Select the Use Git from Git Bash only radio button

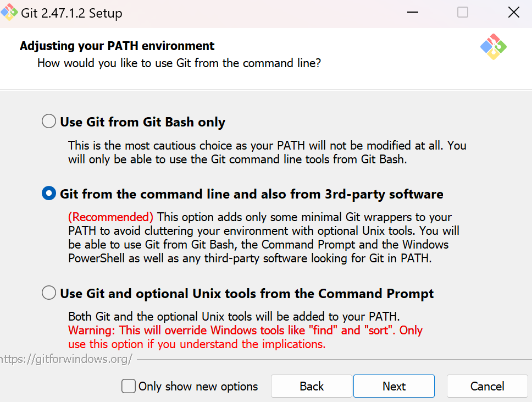pyautogui.click(x=49, y=121)
